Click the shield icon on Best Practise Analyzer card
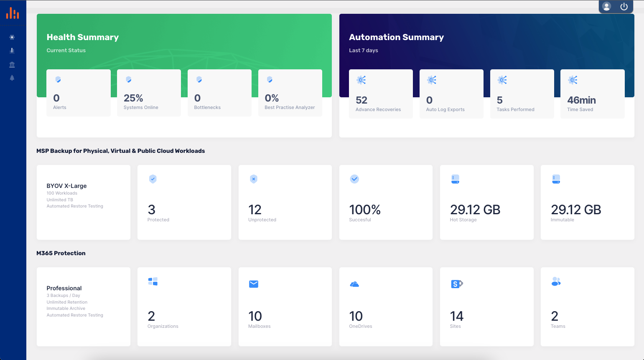The image size is (644, 360). [x=270, y=79]
